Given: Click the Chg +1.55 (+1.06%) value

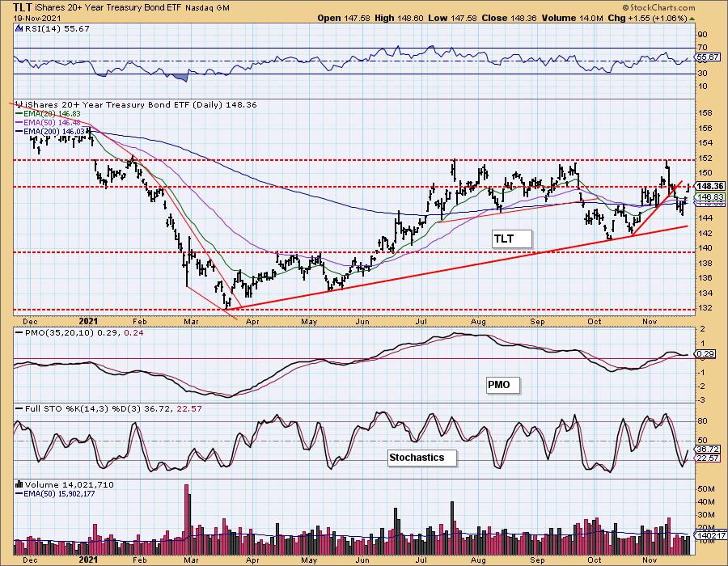Looking at the screenshot, I should (x=647, y=18).
